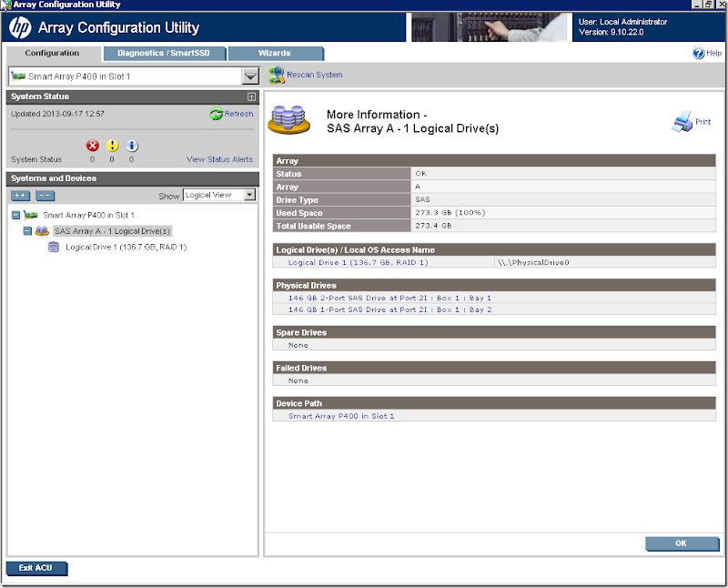Click the blue informational status icon
Image resolution: width=728 pixels, height=588 pixels.
tap(131, 146)
